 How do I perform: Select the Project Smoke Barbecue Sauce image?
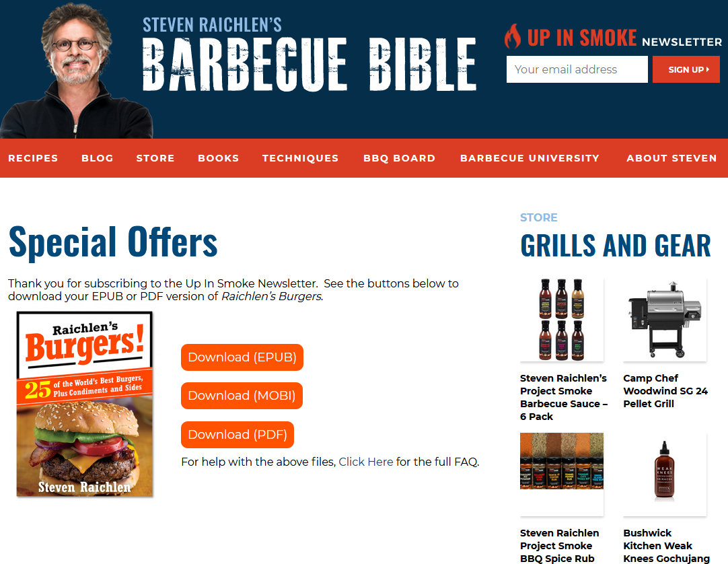pos(562,320)
